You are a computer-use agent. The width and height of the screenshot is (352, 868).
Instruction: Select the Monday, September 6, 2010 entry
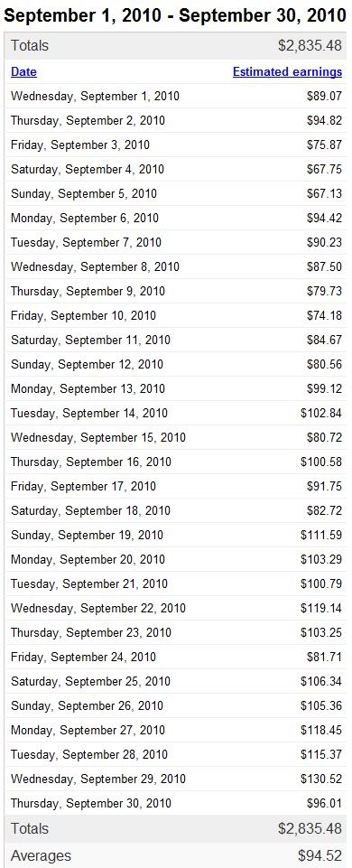click(176, 218)
